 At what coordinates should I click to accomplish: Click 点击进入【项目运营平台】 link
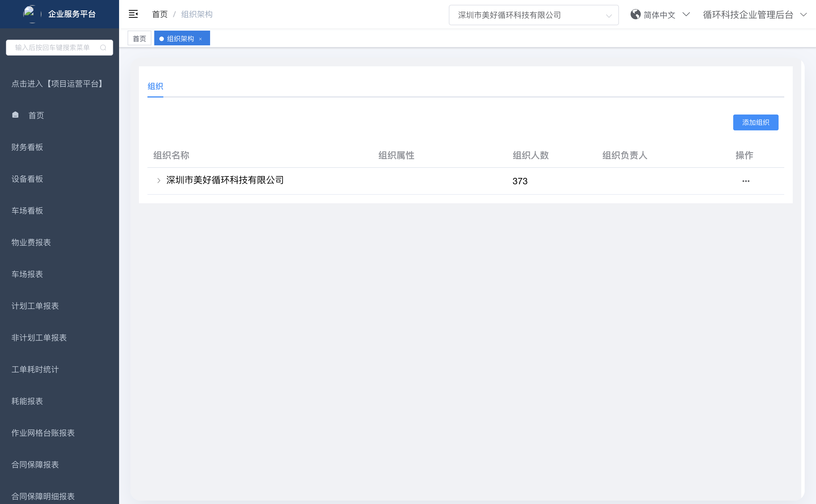click(57, 84)
